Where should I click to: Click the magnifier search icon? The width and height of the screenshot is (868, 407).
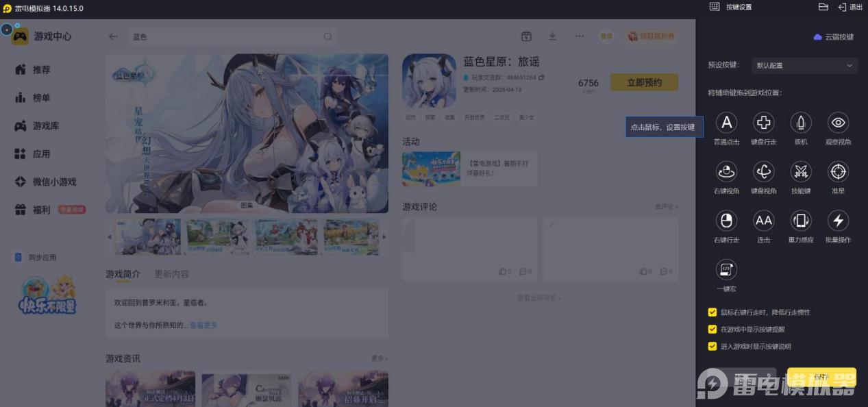[x=328, y=37]
